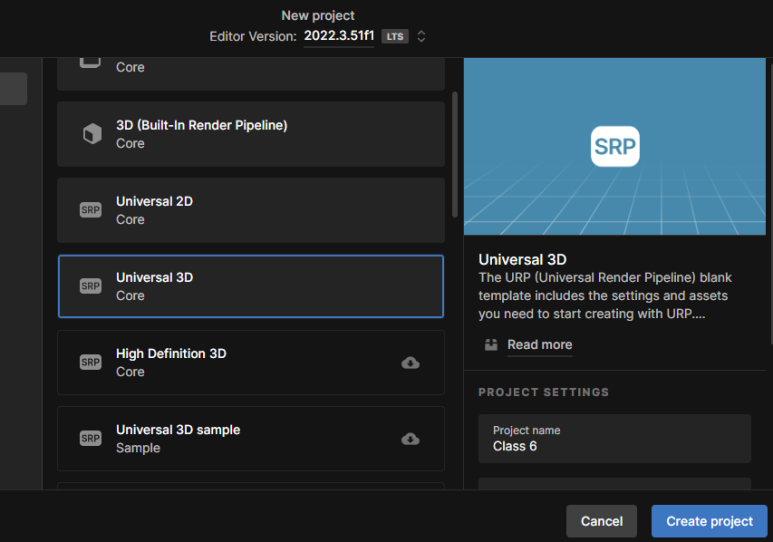Click the SRP logo in the preview image
The image size is (773, 542).
[615, 146]
